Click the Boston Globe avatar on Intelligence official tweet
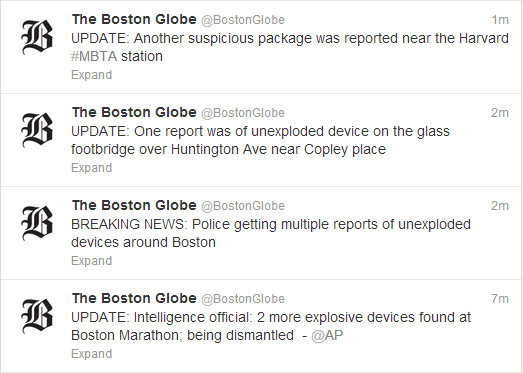Viewport: 523px width, 373px height. click(x=37, y=316)
